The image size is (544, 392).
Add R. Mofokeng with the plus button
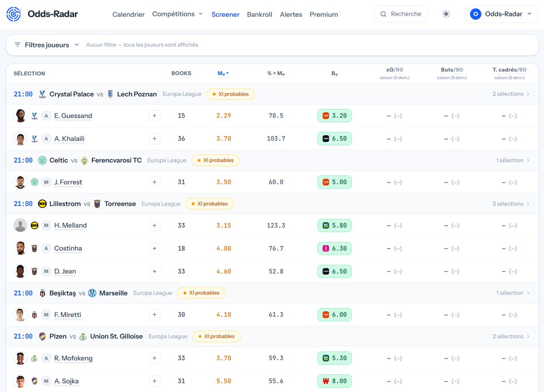coord(155,358)
